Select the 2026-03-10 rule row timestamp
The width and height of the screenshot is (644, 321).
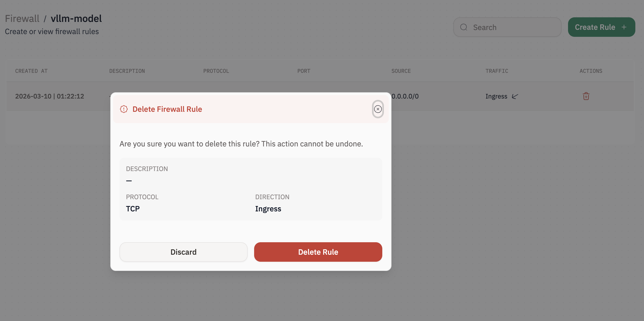click(49, 96)
